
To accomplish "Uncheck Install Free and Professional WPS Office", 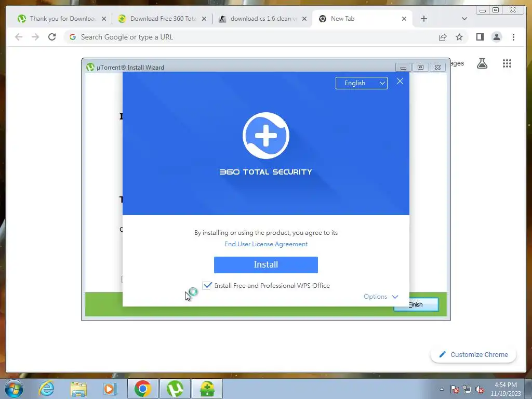I will click(x=207, y=286).
